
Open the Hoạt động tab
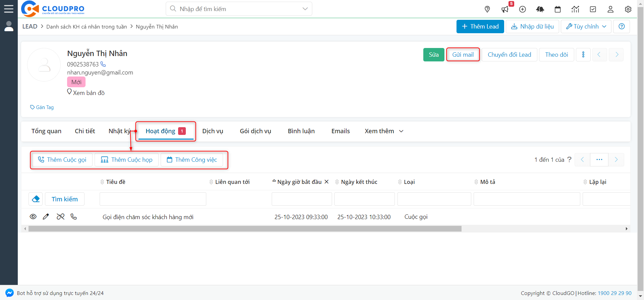[x=166, y=131]
